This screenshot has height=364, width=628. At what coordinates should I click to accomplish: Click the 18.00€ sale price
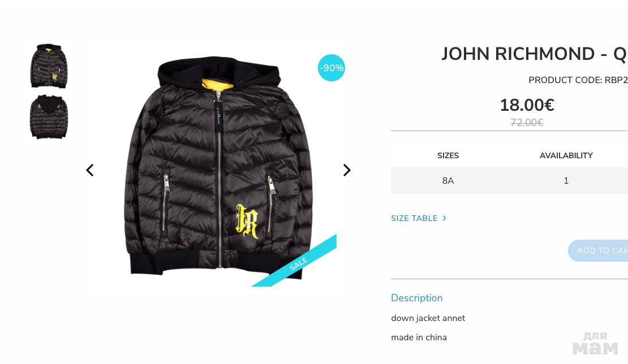pos(527,105)
